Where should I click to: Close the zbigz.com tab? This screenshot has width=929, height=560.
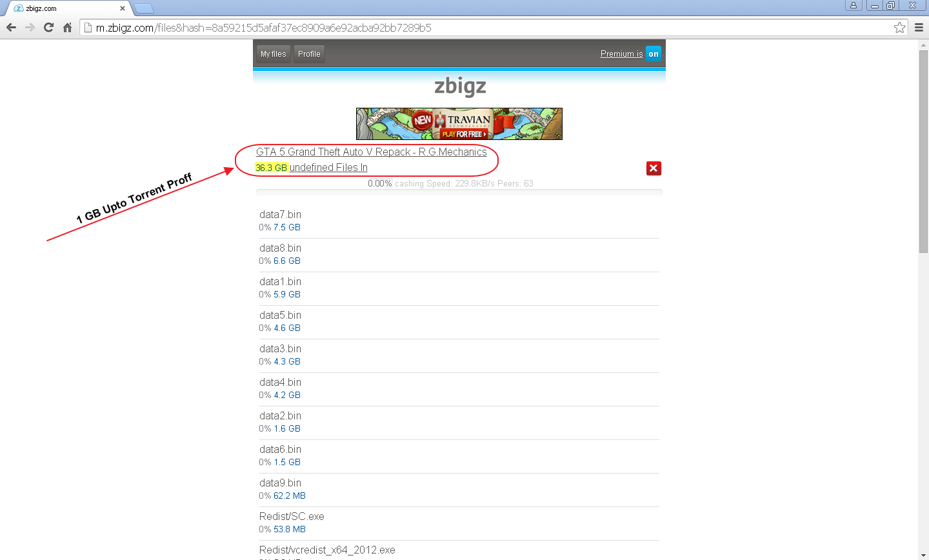[123, 8]
